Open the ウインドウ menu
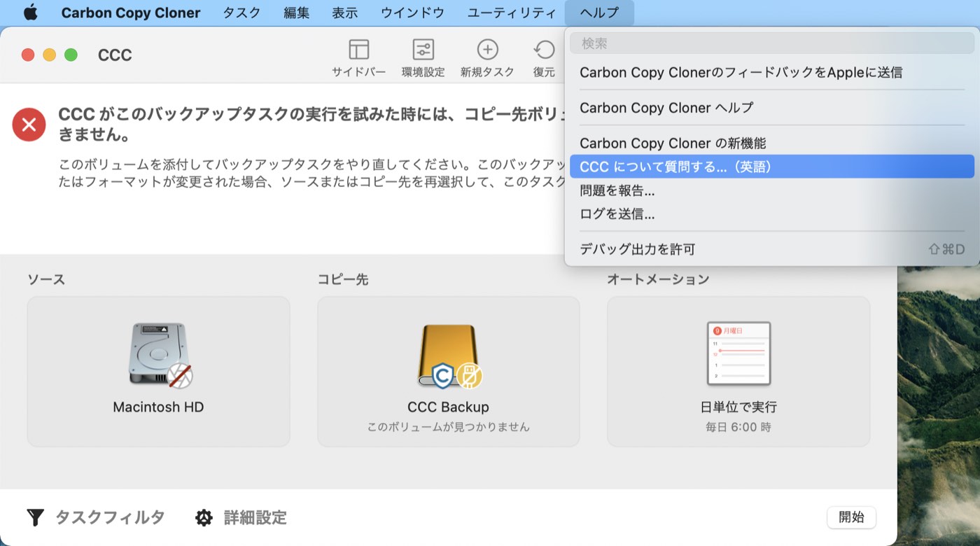 tap(412, 13)
